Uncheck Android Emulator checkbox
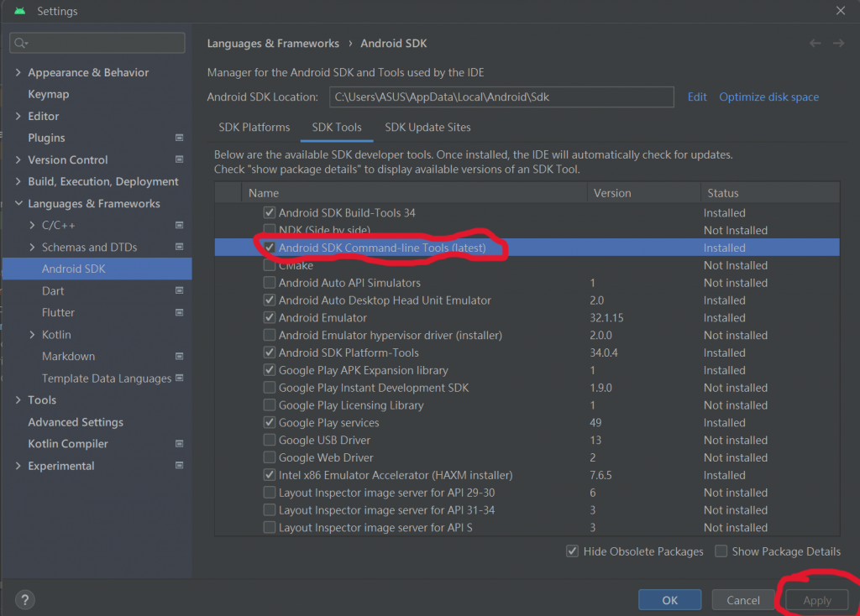860x616 pixels. click(270, 317)
